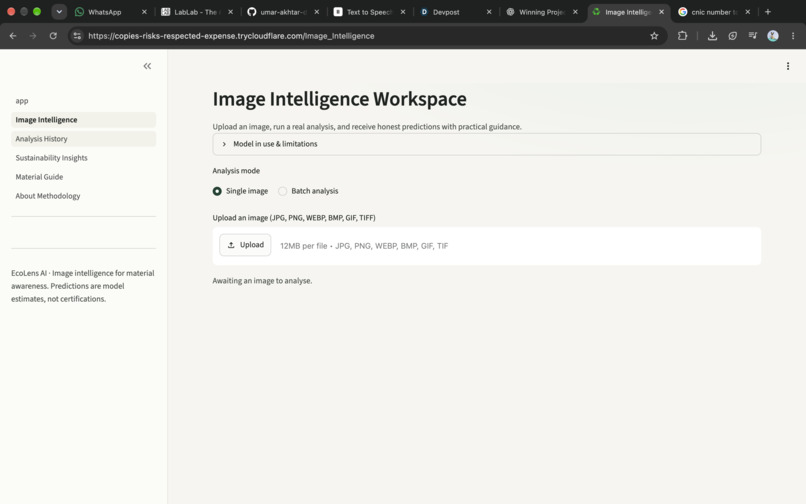Viewport: 806px width, 504px height.
Task: Expand Model in use & limitations
Action: coord(486,144)
